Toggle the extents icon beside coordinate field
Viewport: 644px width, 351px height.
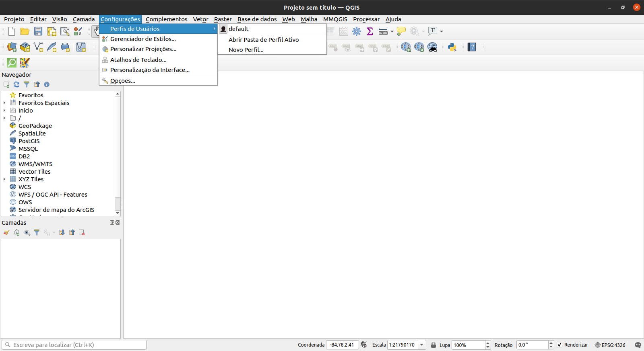click(364, 345)
